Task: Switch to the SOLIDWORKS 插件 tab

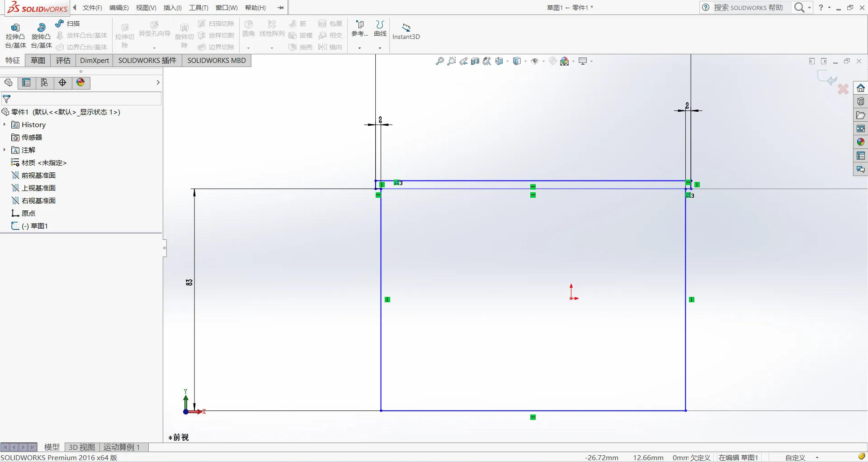Action: [x=147, y=60]
